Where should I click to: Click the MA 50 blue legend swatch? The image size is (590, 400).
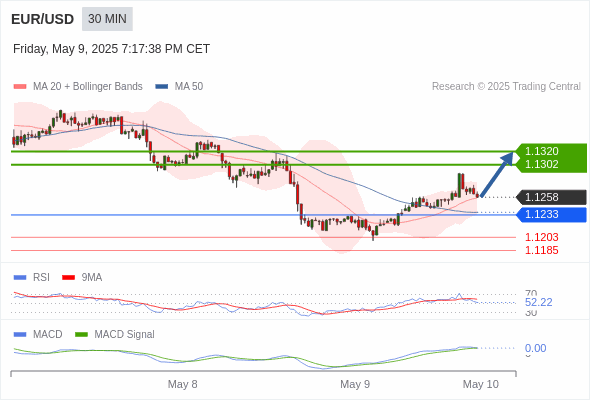click(162, 87)
